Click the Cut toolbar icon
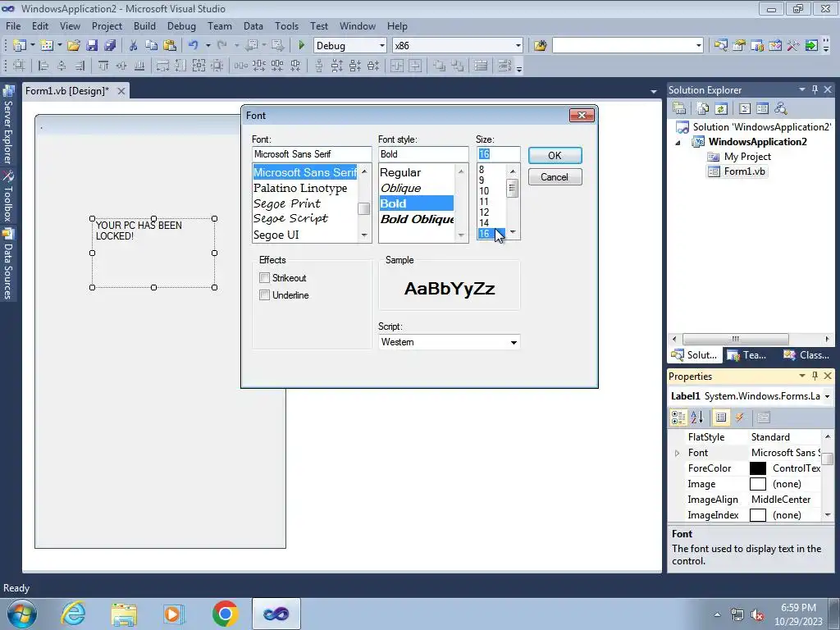 (x=134, y=46)
